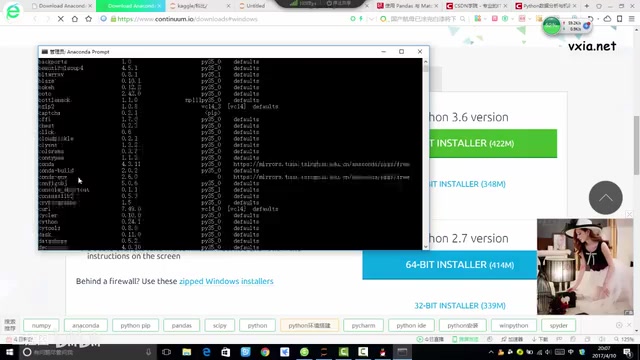The image size is (640, 360).
Task: Expand address bar dropdown arrow
Action: [371, 19]
